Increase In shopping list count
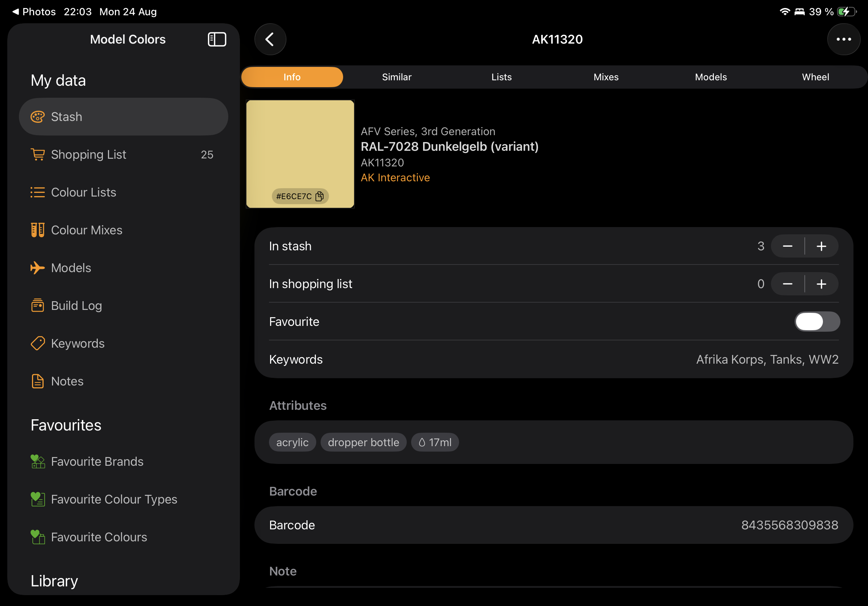868x606 pixels. (821, 284)
